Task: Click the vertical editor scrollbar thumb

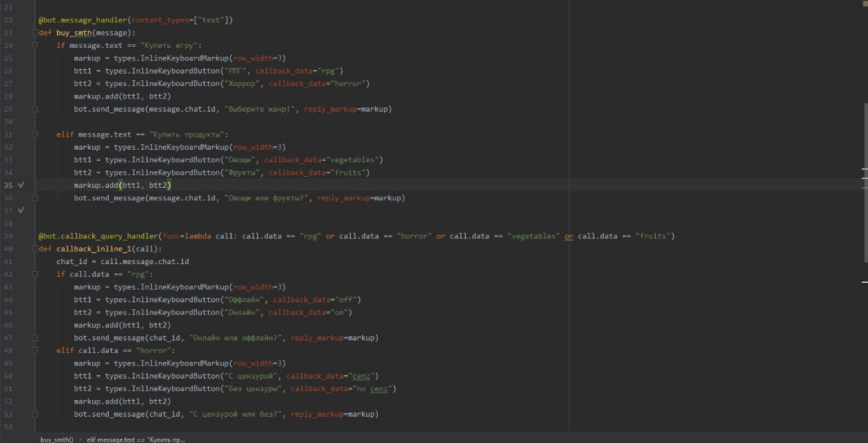Action: click(x=865, y=182)
